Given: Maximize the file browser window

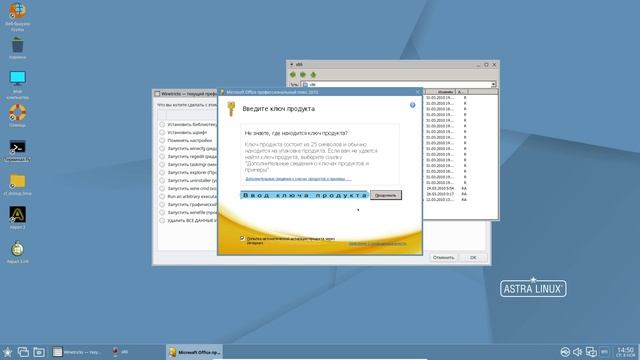Looking at the screenshot, I should (486, 64).
